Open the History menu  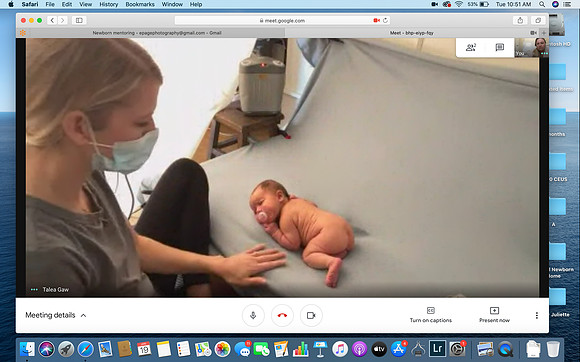coord(108,4)
